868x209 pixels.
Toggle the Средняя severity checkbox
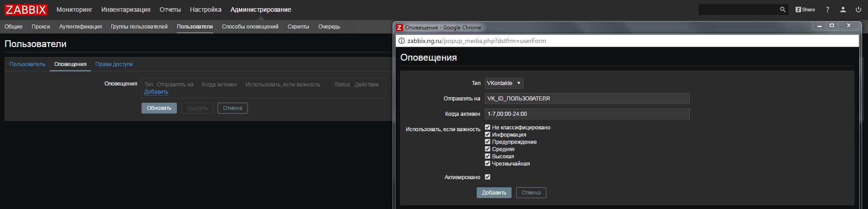click(488, 149)
